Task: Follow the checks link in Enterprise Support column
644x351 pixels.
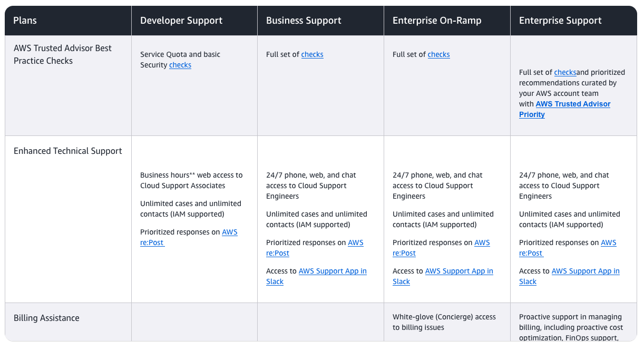Action: pyautogui.click(x=565, y=73)
